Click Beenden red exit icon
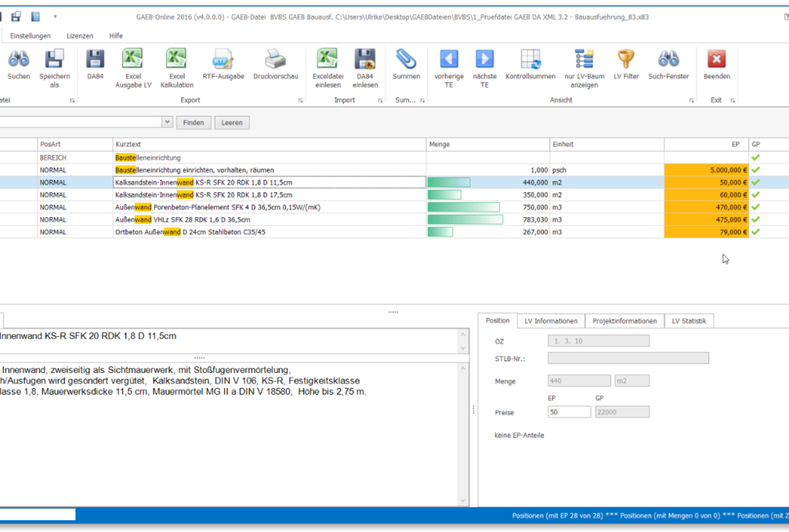789x532 pixels. (716, 60)
